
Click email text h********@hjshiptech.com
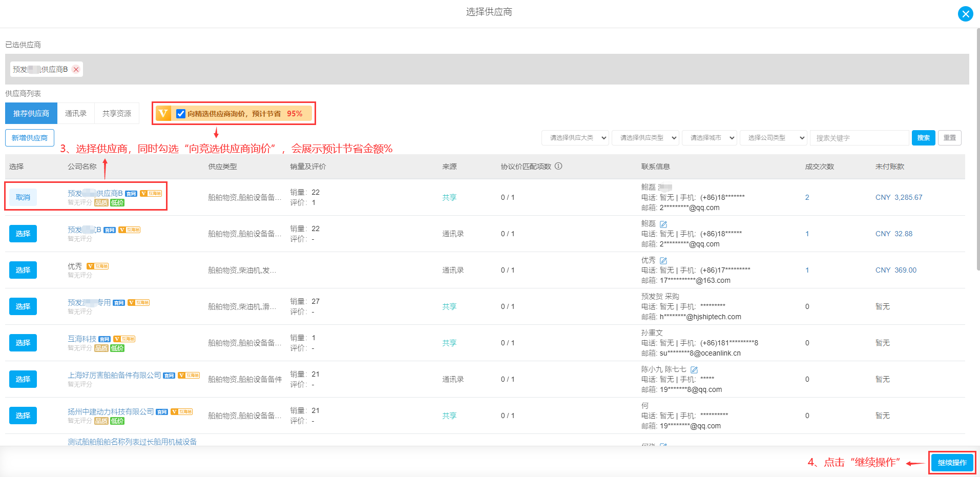point(700,317)
